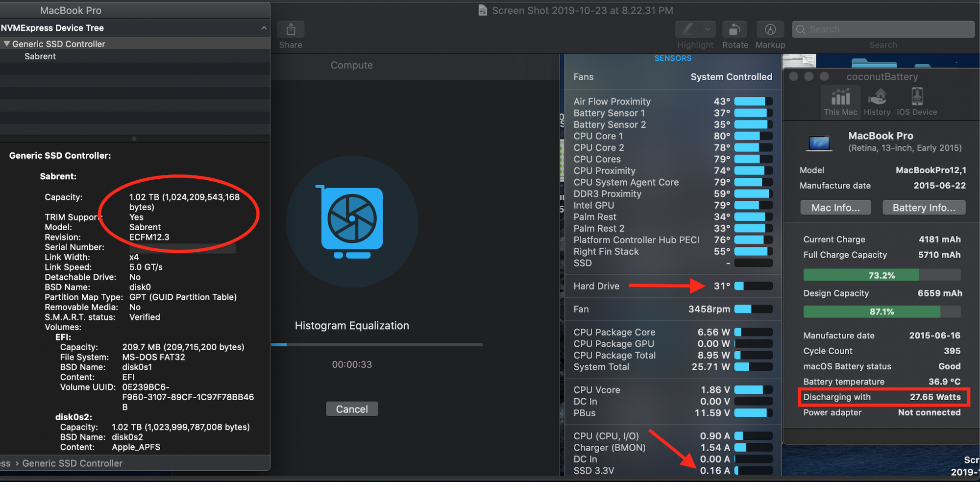Screen dimensions: 980x482
Task: Switch to This Mac tab in coconutBattery
Action: tap(840, 102)
